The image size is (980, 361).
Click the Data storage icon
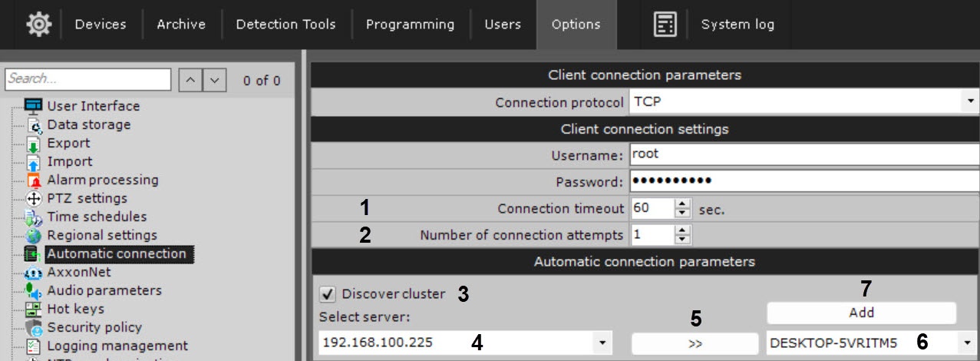click(x=34, y=124)
